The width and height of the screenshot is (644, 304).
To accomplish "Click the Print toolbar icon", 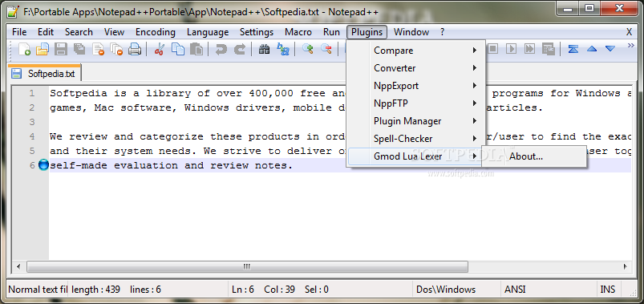I will [x=134, y=49].
